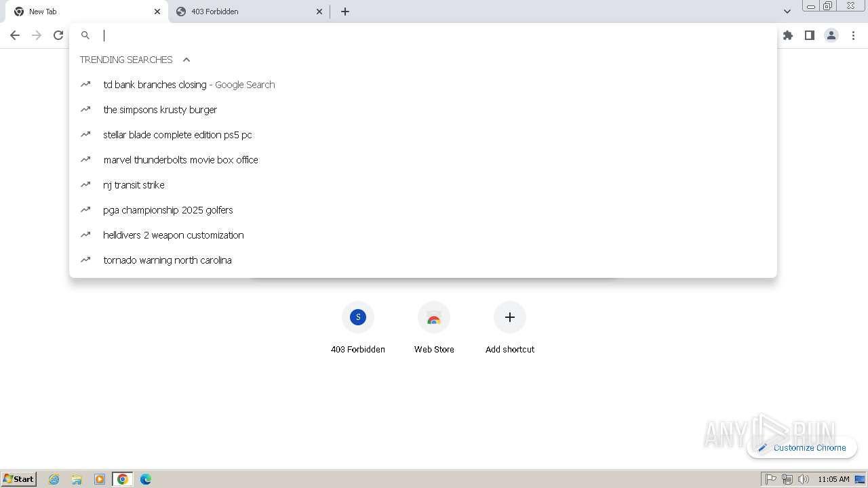This screenshot has height=488, width=868.
Task: Close the 403 Forbidden tab
Action: (x=319, y=12)
